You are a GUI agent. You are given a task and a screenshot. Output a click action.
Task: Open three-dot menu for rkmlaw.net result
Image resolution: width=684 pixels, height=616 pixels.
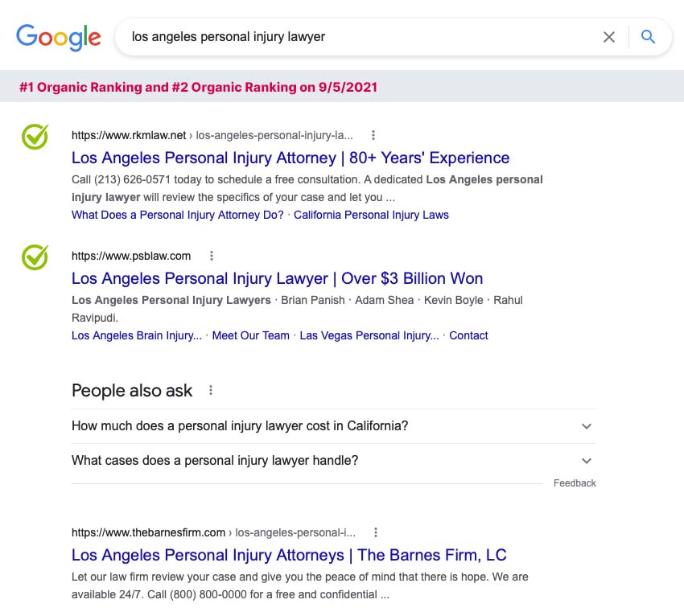(373, 135)
